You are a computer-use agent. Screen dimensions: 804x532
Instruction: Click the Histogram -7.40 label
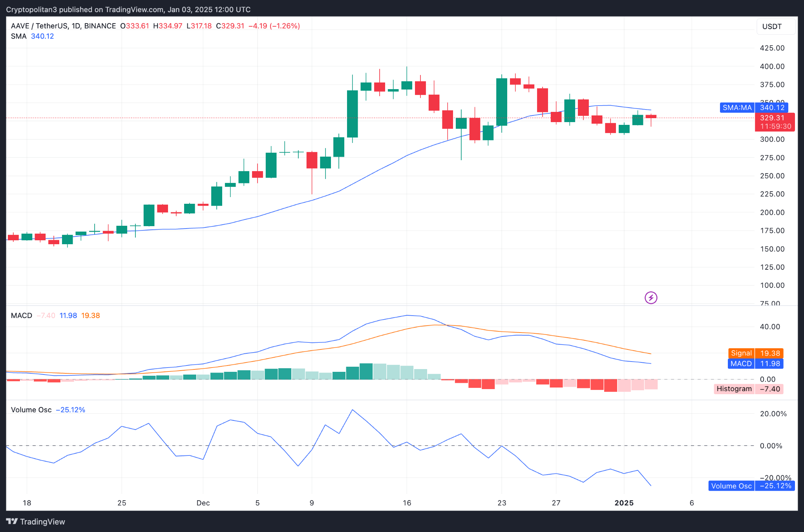coord(749,389)
